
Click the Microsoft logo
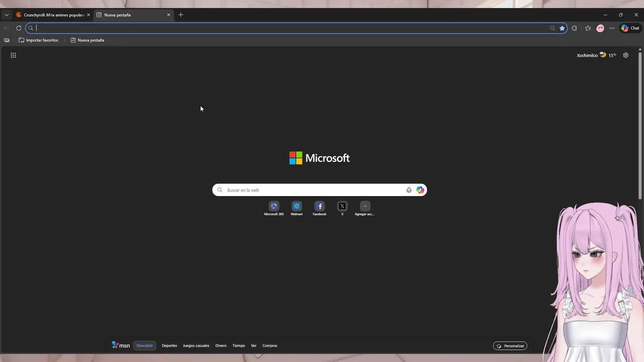[x=319, y=158]
